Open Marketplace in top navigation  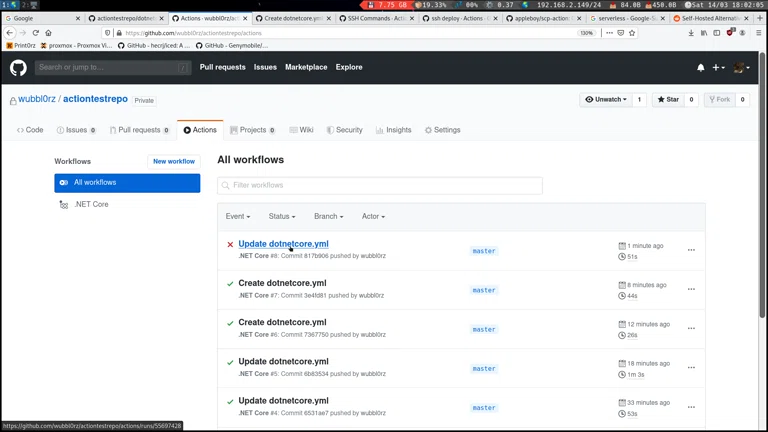306,67
